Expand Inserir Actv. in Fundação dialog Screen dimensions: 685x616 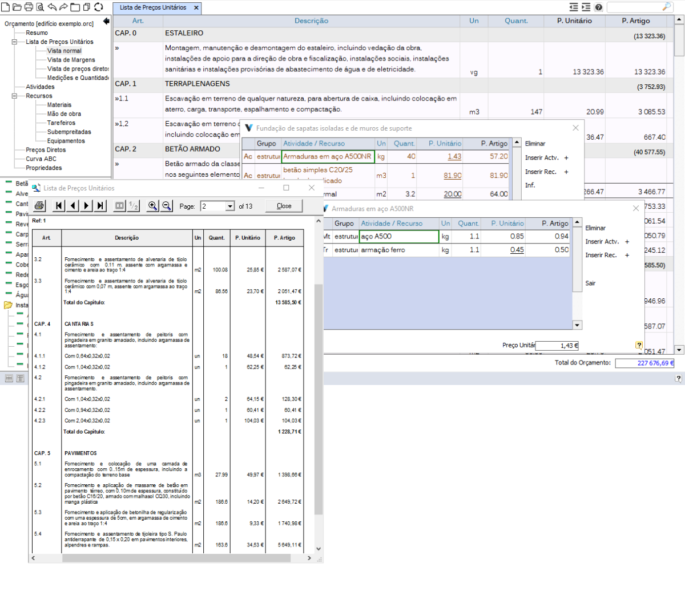coord(566,157)
